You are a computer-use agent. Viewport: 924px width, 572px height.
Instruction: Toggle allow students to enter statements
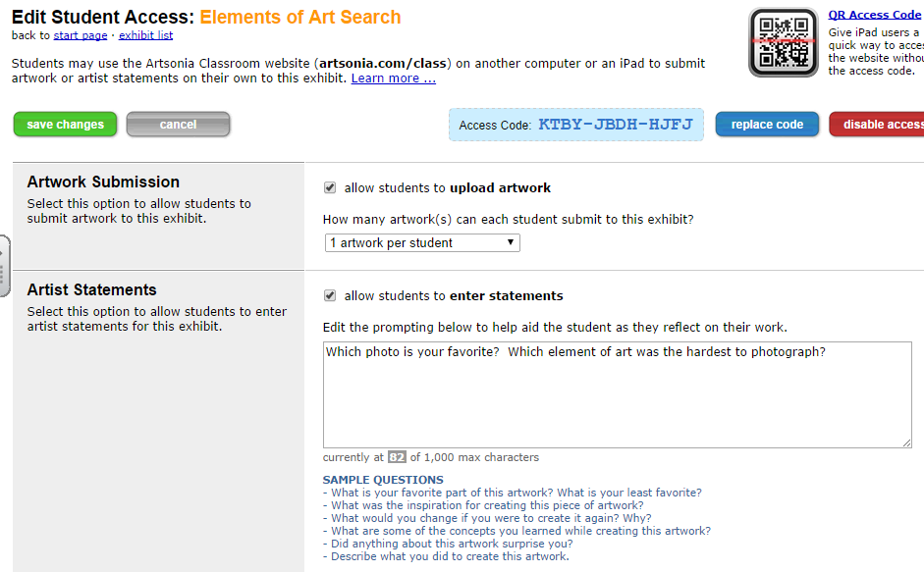point(330,295)
